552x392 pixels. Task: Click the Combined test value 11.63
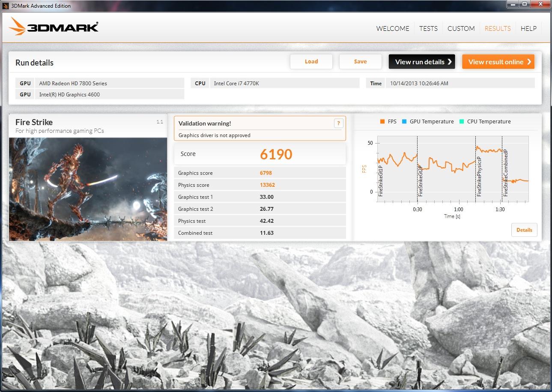pyautogui.click(x=266, y=233)
